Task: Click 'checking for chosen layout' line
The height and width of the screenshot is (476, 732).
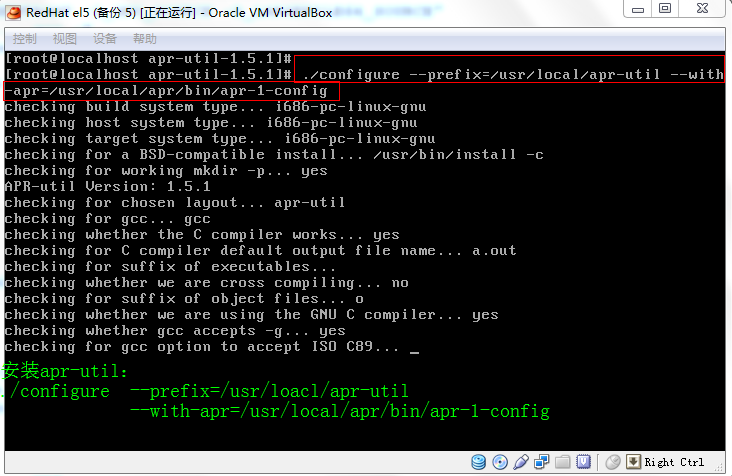Action: coord(175,203)
